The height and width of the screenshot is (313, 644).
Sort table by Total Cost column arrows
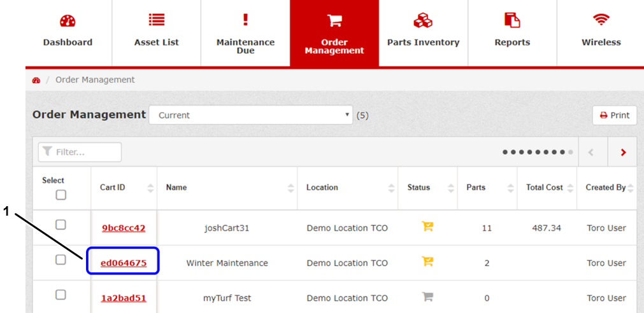click(x=571, y=188)
